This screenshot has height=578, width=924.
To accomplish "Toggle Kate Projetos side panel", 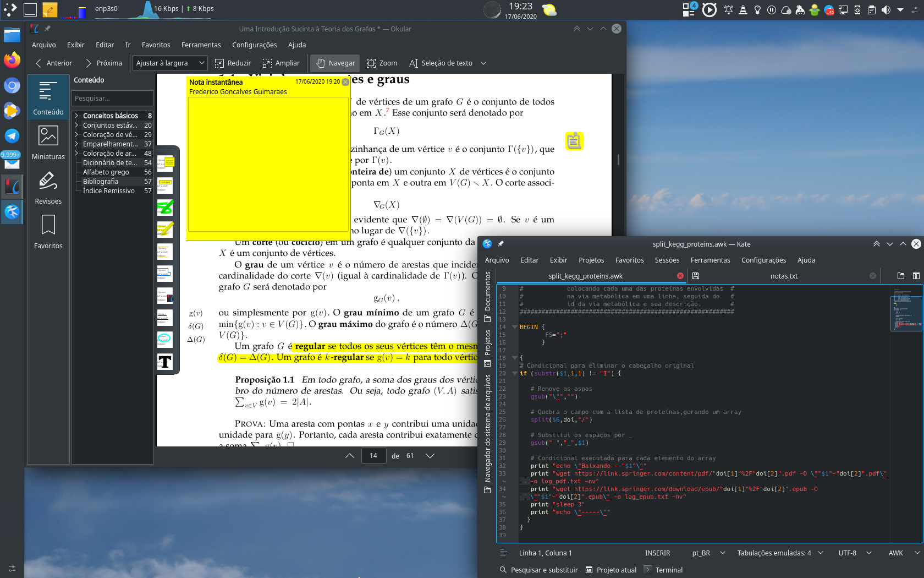I will [487, 348].
